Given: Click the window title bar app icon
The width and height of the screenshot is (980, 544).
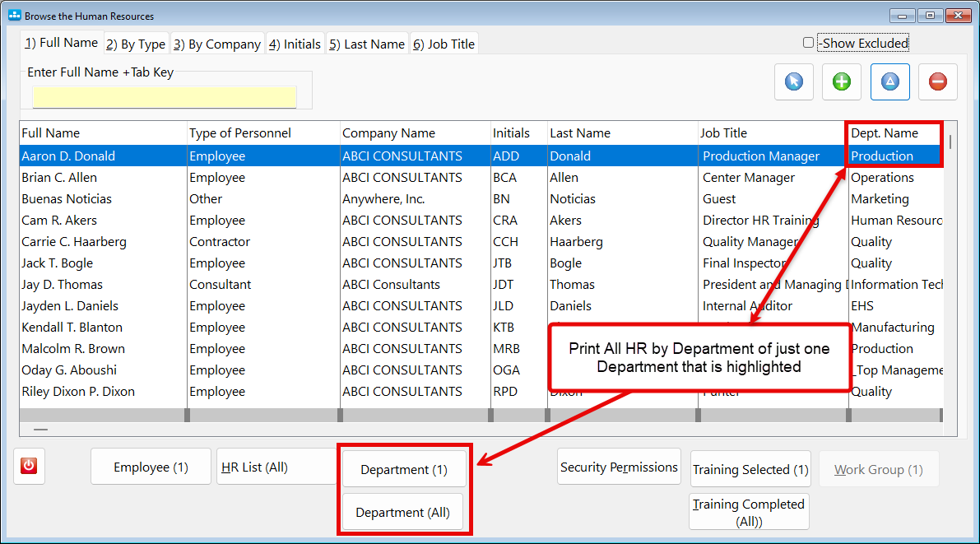Looking at the screenshot, I should point(14,15).
